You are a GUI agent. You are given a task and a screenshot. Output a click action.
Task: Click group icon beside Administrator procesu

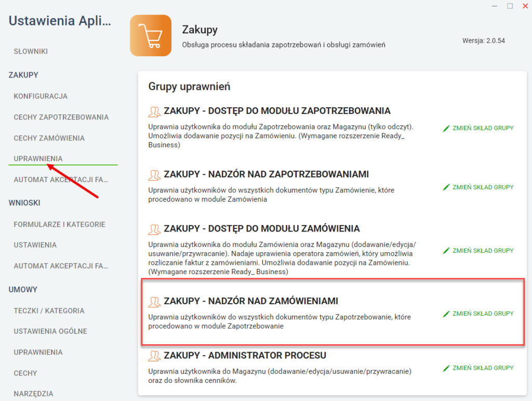(x=154, y=356)
